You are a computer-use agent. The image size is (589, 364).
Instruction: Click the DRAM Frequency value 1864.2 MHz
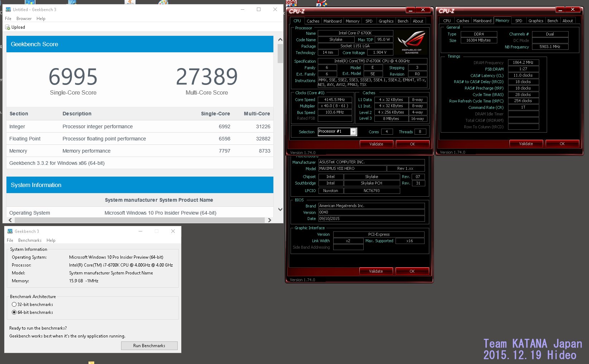pyautogui.click(x=523, y=62)
